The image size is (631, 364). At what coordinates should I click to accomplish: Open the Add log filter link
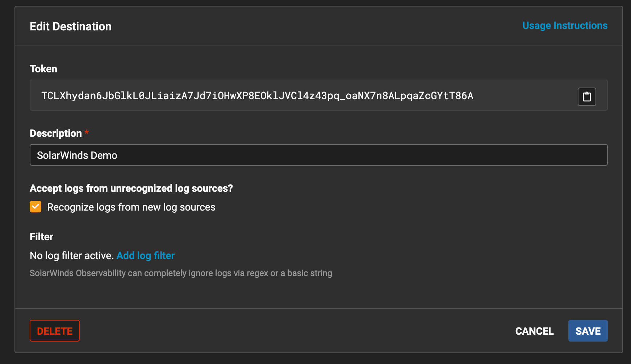coord(146,256)
